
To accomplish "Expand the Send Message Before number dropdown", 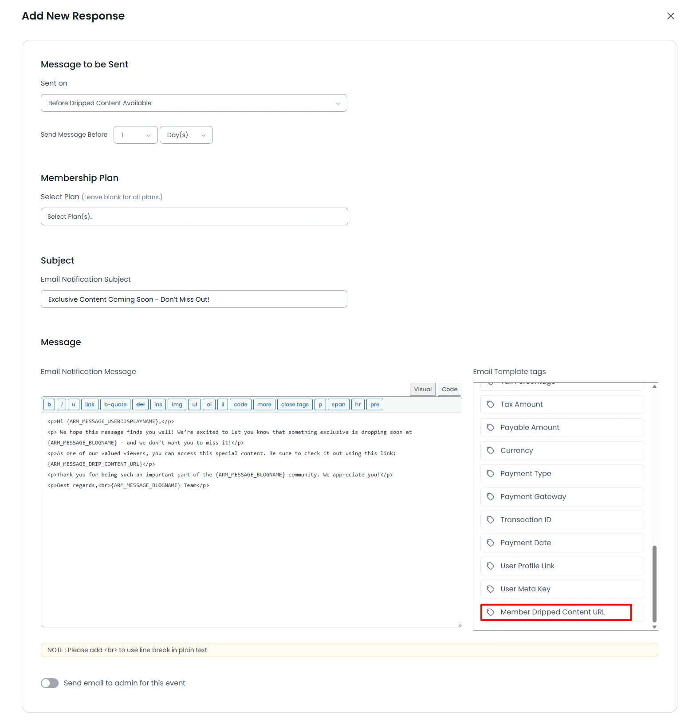I will pos(135,134).
